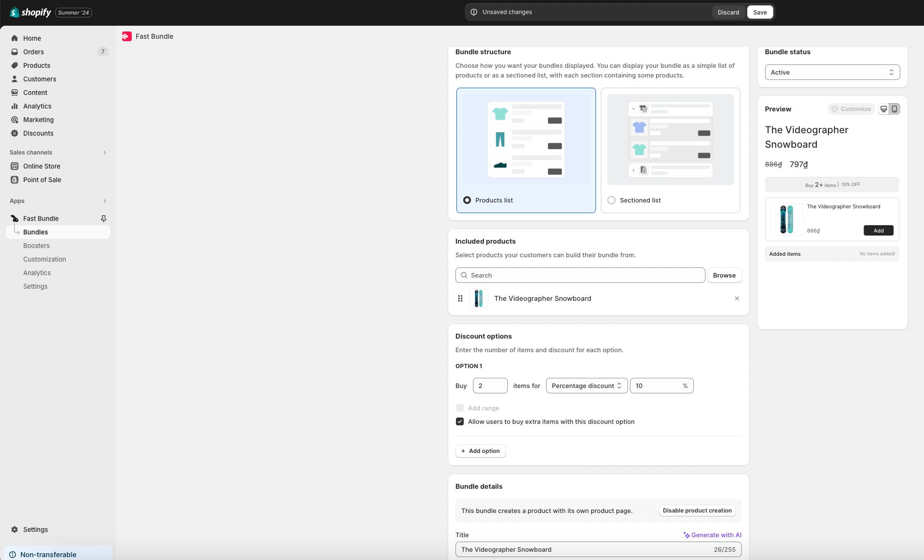Click the included products Search field
The width and height of the screenshot is (924, 560).
(x=580, y=275)
